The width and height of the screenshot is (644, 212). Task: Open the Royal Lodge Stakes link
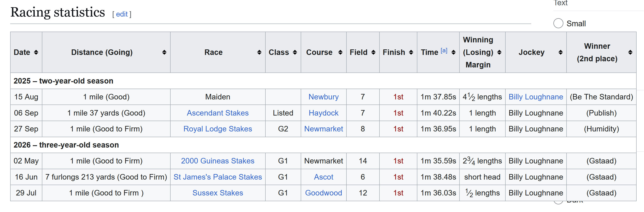[218, 129]
